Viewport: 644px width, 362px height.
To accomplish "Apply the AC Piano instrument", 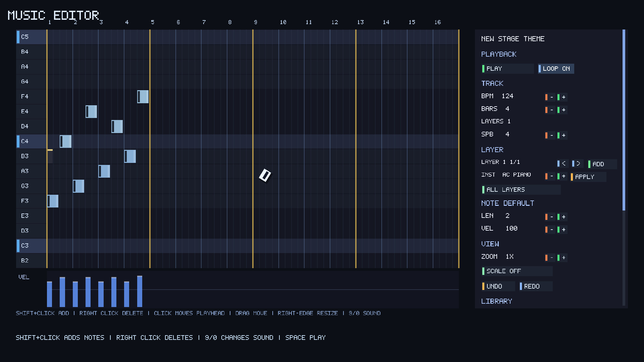I will point(588,177).
